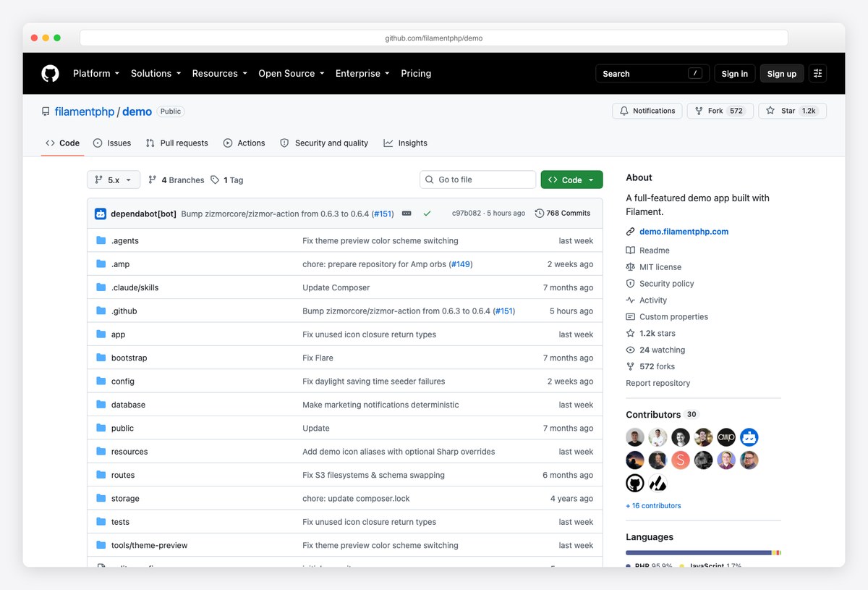Open the + 16 contributors link
The width and height of the screenshot is (868, 590).
click(653, 506)
